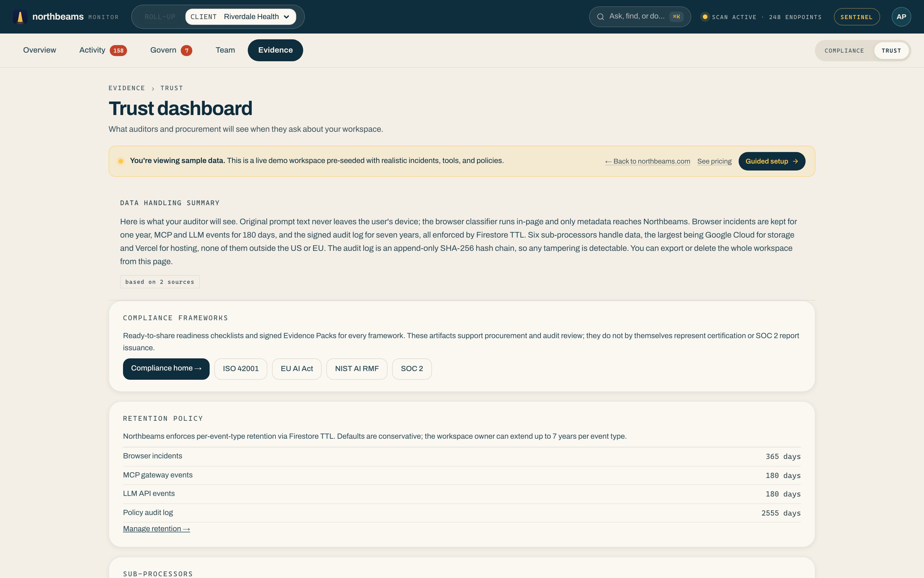Click the 365 days value
Viewport: 924px width, 578px height.
point(783,456)
